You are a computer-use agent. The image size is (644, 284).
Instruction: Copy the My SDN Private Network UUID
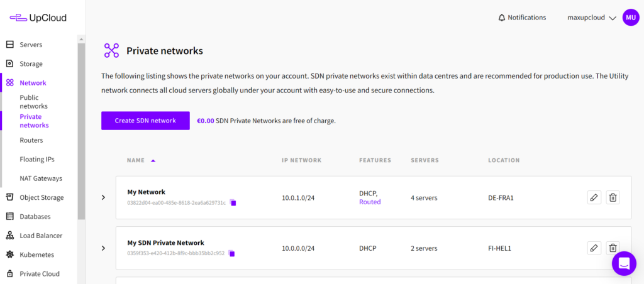click(x=231, y=254)
